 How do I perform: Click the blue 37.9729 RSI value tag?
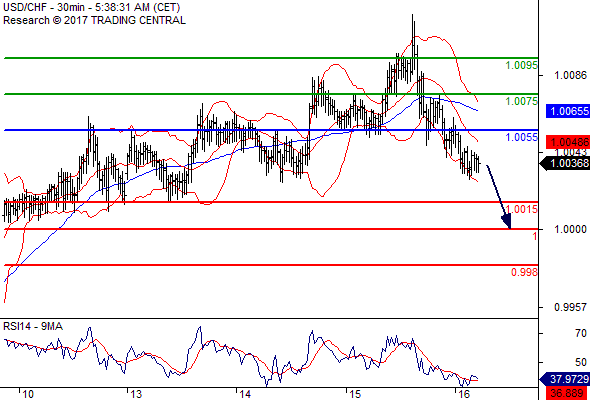[x=565, y=379]
